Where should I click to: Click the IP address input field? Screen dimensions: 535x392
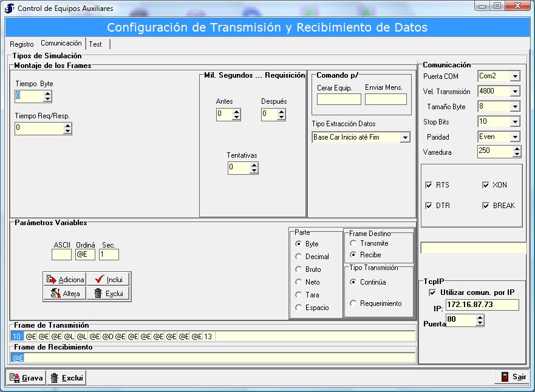pos(482,305)
